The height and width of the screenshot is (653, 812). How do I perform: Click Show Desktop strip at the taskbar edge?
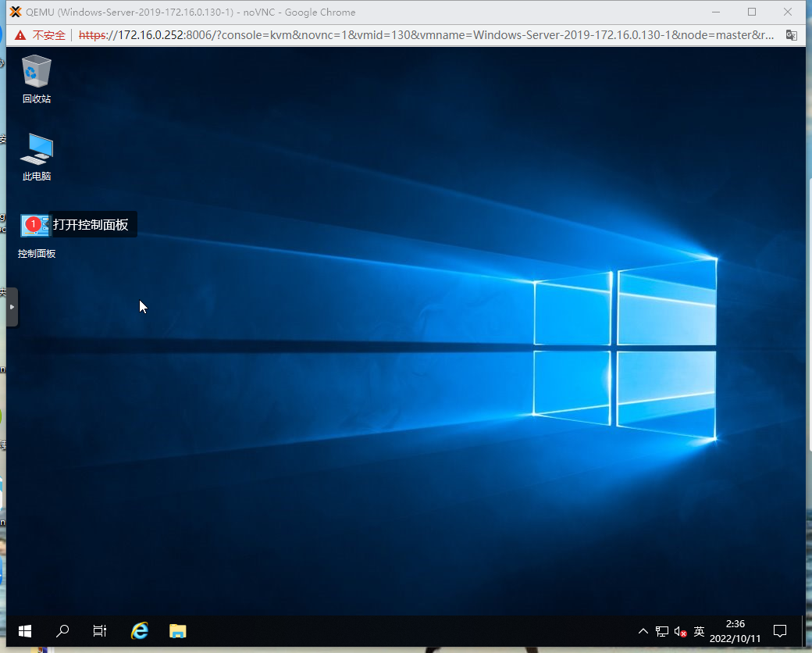(803, 630)
